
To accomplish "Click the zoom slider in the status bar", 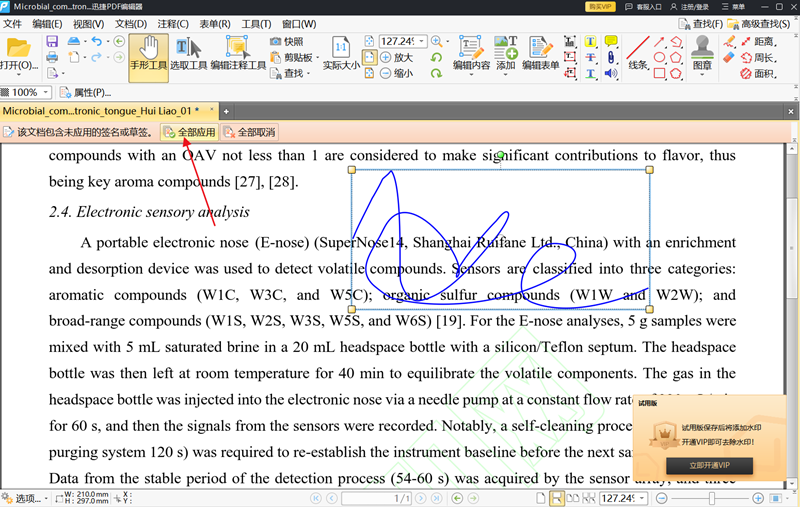I will click(711, 498).
